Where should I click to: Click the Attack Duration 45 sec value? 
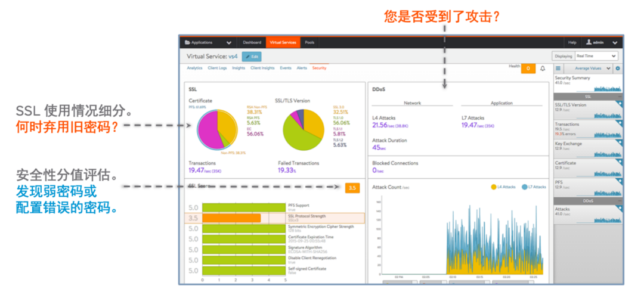point(379,148)
